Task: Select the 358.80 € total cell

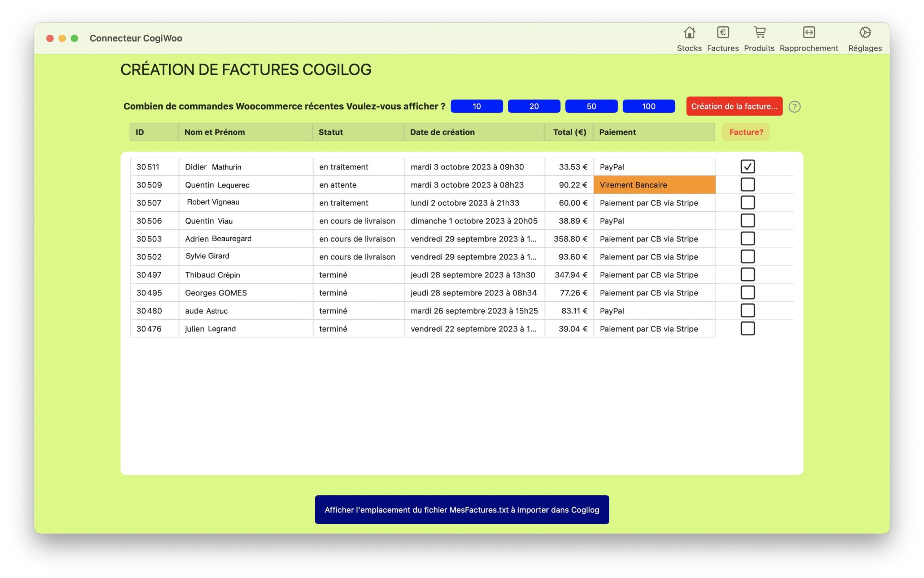Action: (569, 238)
